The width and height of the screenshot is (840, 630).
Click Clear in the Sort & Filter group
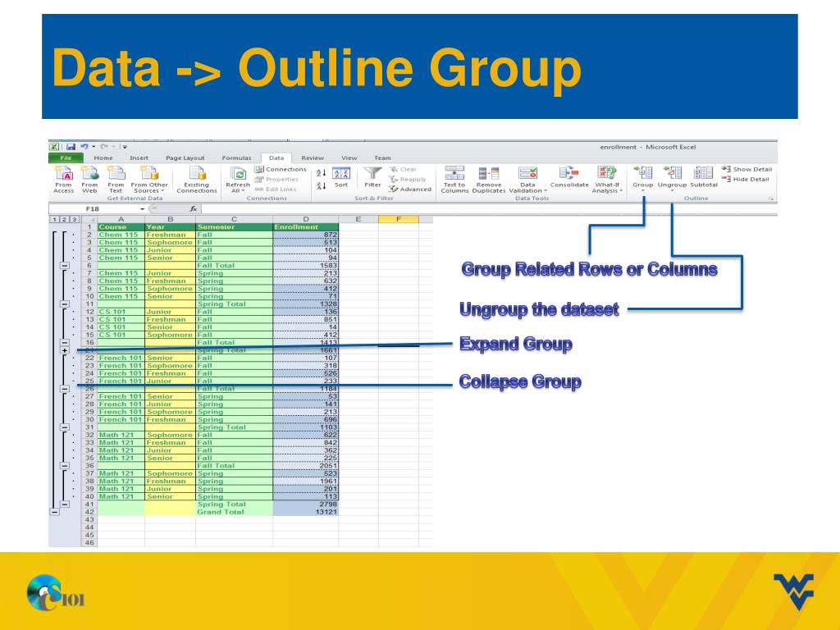point(403,169)
